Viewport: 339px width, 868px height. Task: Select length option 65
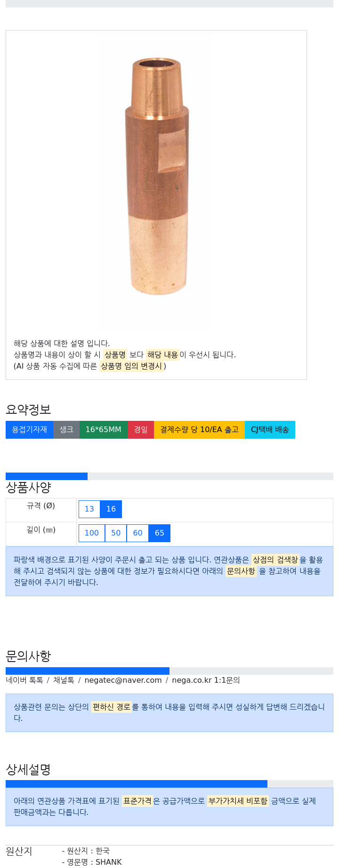point(160,533)
